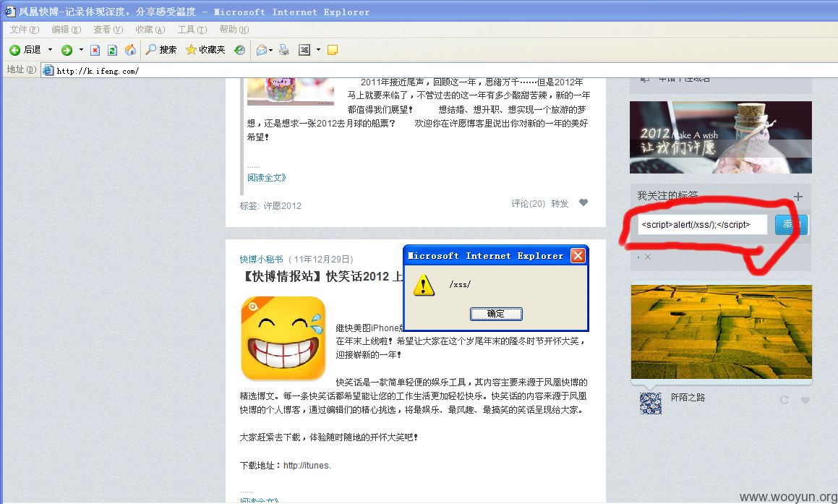Click the 许愿2012 tag link

click(283, 206)
